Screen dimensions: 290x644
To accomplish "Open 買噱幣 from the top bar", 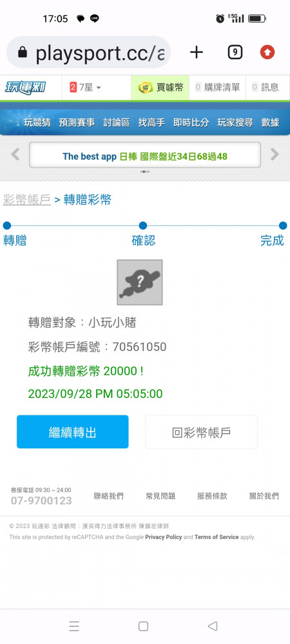I will click(160, 88).
